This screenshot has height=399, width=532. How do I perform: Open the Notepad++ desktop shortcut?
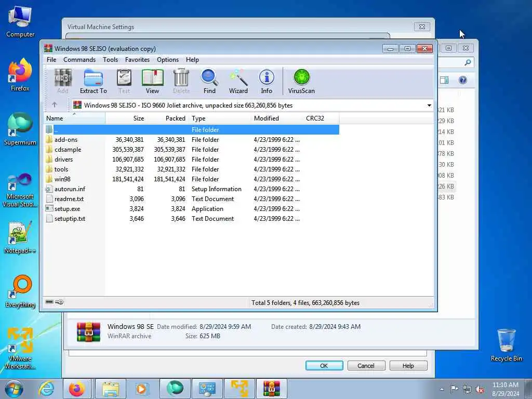(20, 237)
